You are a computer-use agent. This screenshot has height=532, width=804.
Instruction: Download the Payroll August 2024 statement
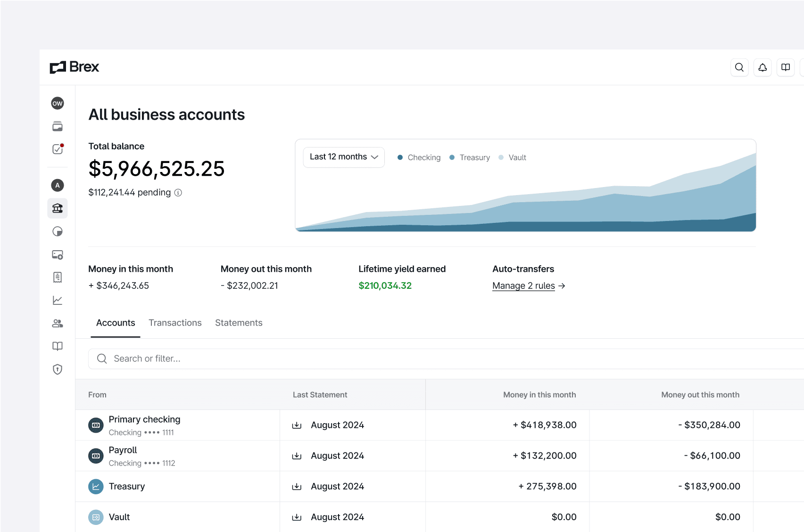[x=297, y=456]
